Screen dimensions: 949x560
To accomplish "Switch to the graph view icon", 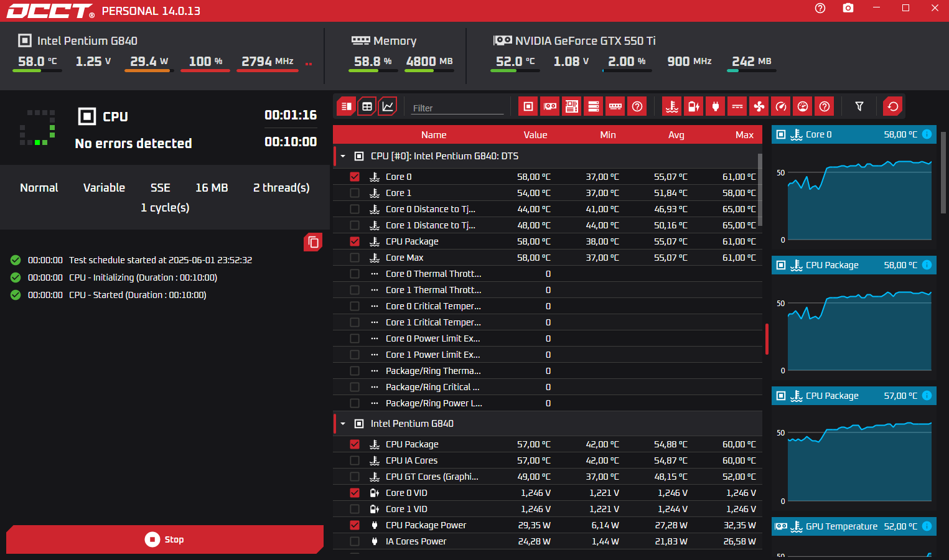I will pos(388,106).
